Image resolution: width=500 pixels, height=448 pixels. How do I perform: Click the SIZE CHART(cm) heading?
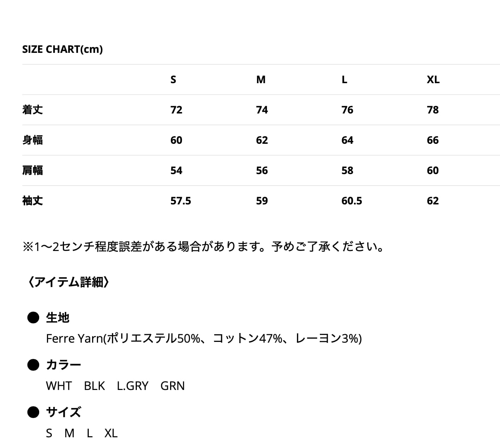(x=62, y=49)
